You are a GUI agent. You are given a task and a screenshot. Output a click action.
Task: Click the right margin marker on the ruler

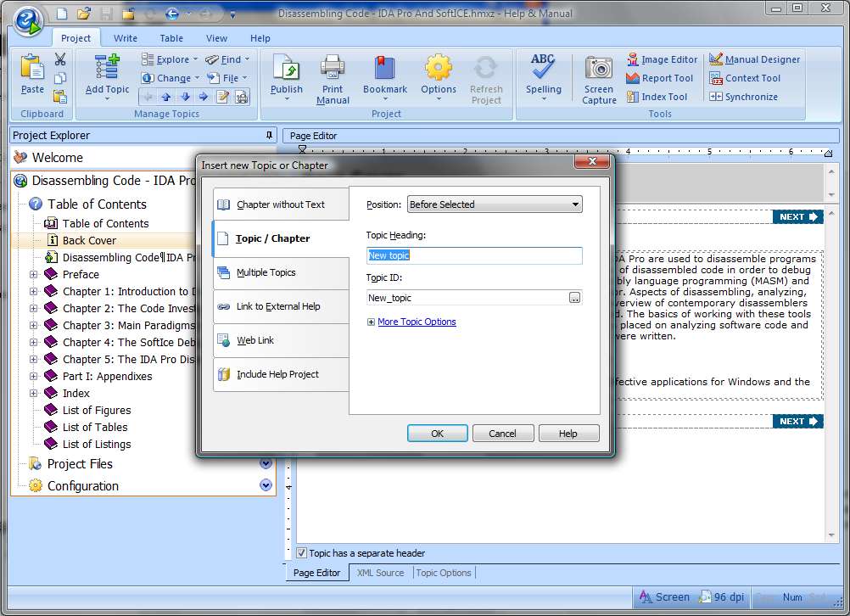[828, 154]
